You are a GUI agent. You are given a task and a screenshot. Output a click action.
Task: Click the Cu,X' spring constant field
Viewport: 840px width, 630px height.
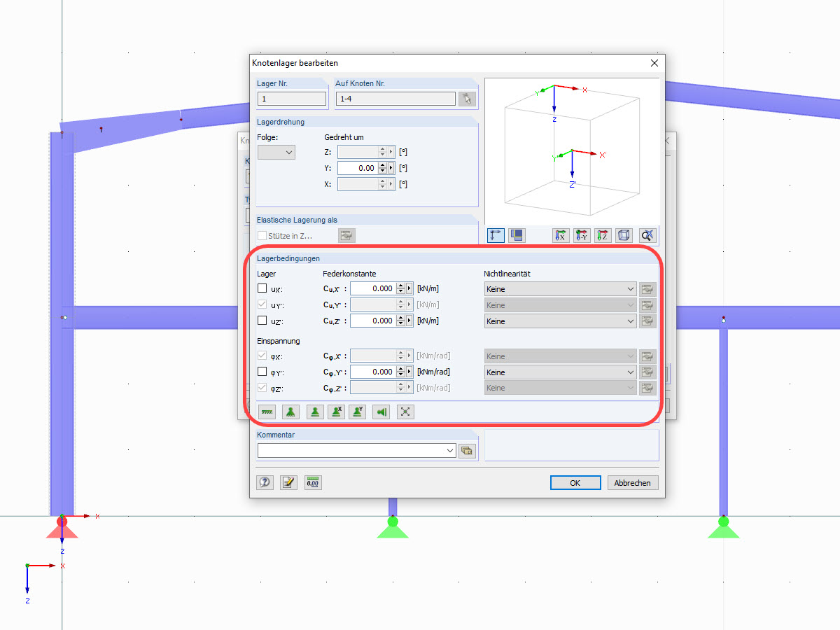pos(373,288)
